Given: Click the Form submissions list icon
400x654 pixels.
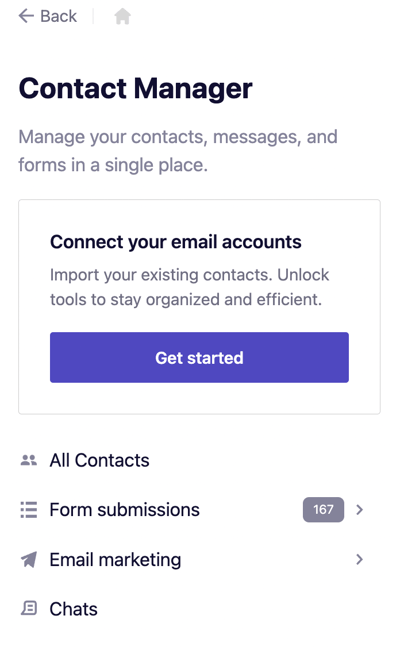Looking at the screenshot, I should pos(29,510).
